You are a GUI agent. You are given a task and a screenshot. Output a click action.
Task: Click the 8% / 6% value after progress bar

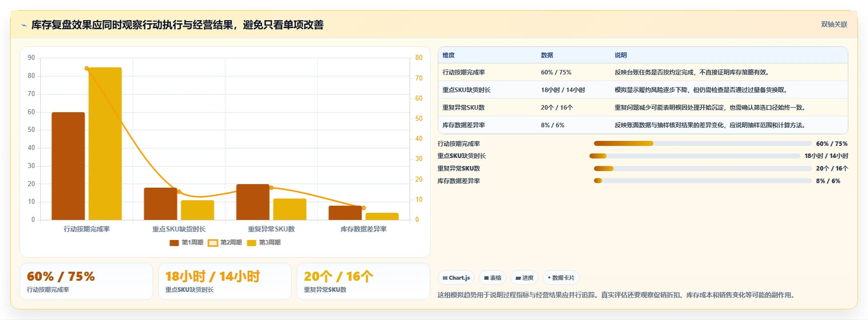click(x=828, y=181)
